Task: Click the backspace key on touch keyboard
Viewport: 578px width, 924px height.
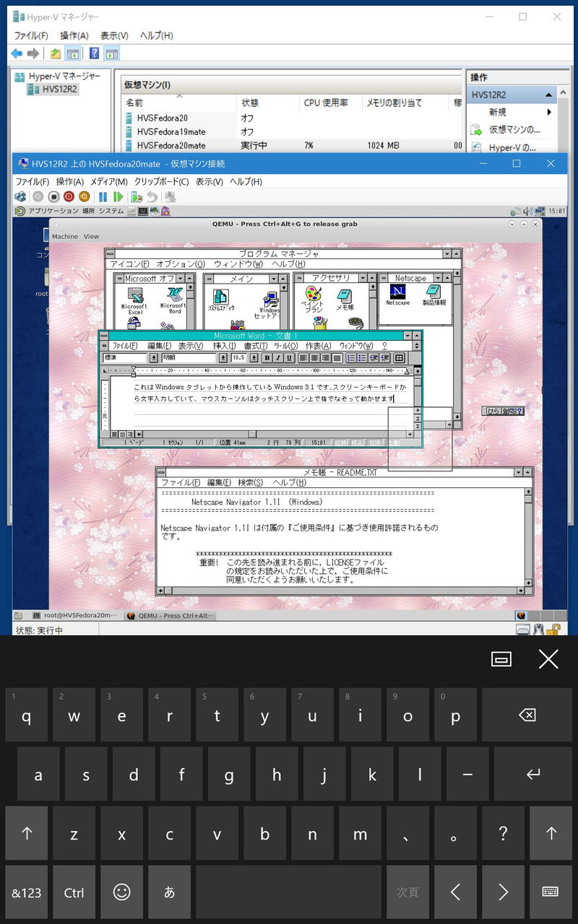Action: 527,715
